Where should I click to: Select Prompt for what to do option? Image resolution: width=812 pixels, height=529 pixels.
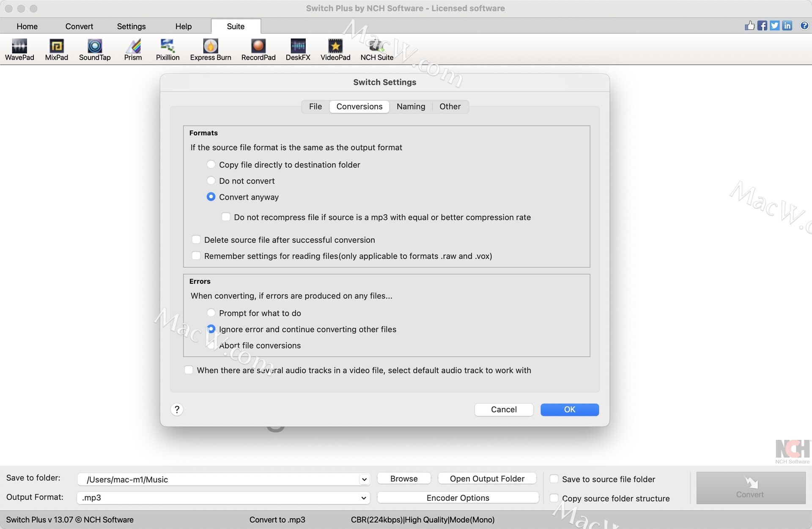coord(211,313)
